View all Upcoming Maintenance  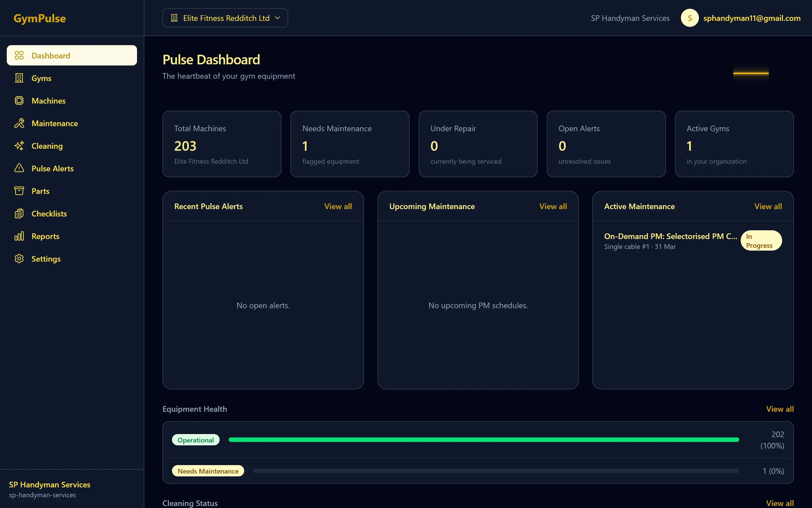[553, 206]
